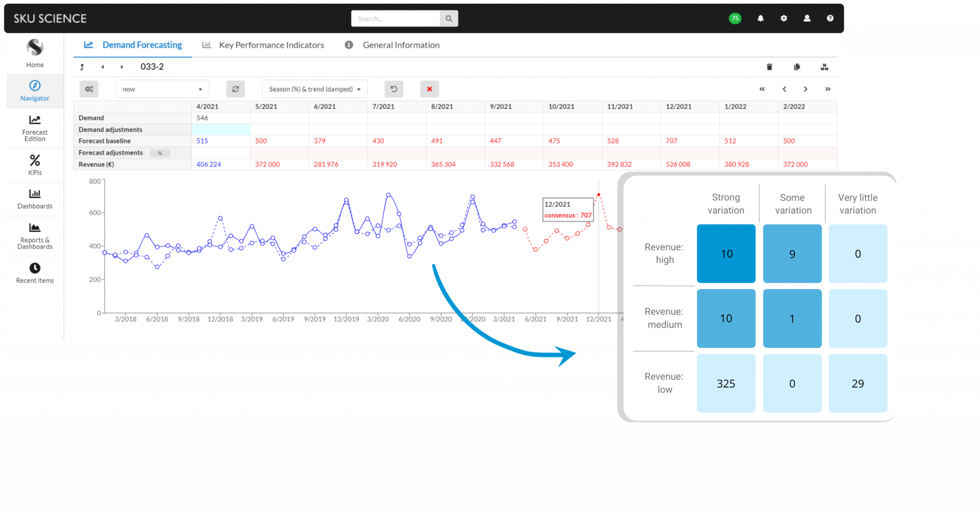Click the 4/2021 Demand adjustments cell
980x512 pixels.
coord(221,130)
